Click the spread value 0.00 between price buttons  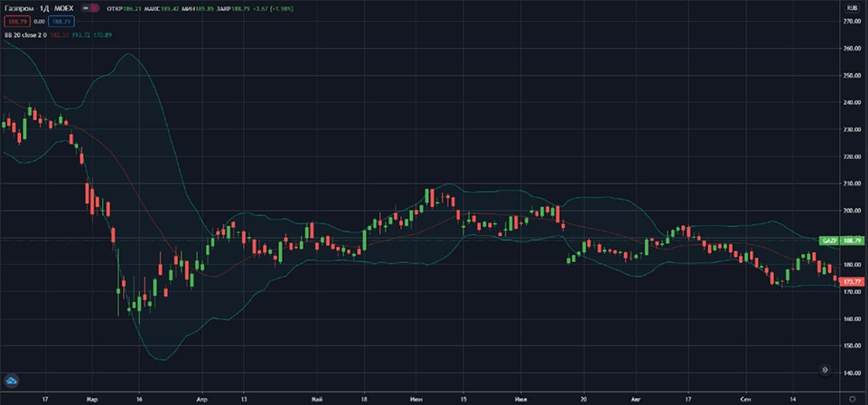point(40,21)
